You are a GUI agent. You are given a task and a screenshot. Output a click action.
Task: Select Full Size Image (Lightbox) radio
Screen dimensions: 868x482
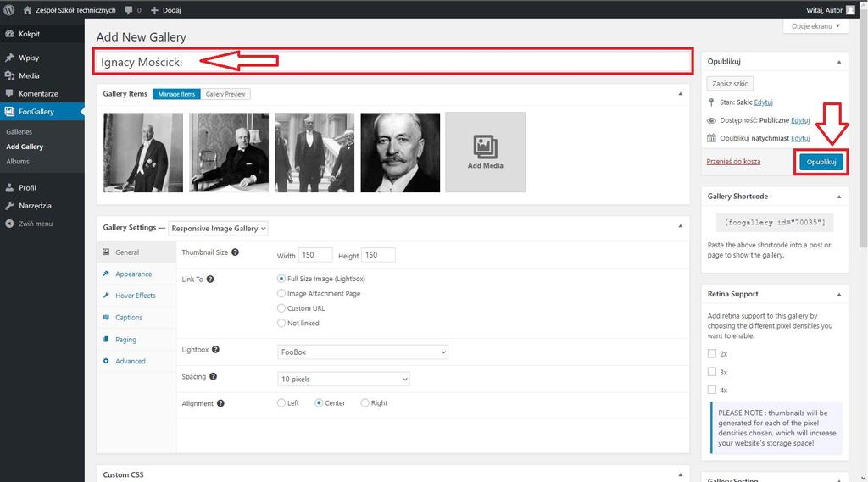pos(281,279)
